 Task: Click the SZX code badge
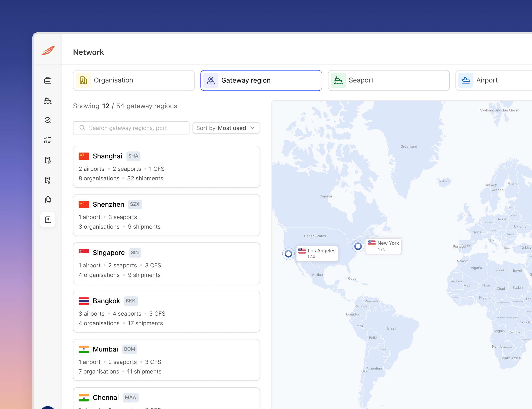pyautogui.click(x=135, y=204)
